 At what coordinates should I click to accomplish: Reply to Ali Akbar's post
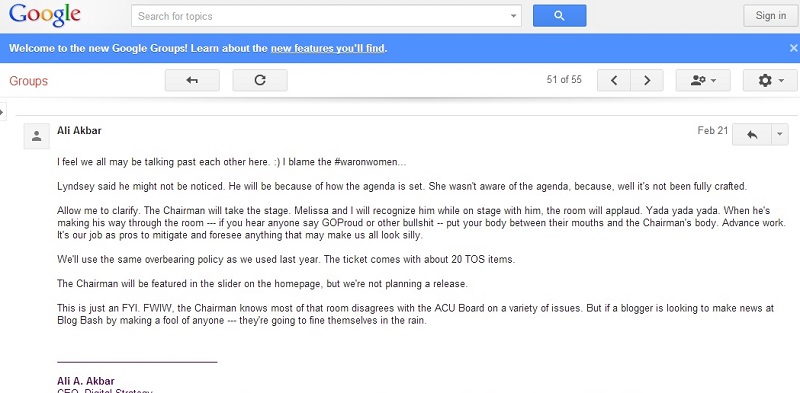click(x=752, y=135)
